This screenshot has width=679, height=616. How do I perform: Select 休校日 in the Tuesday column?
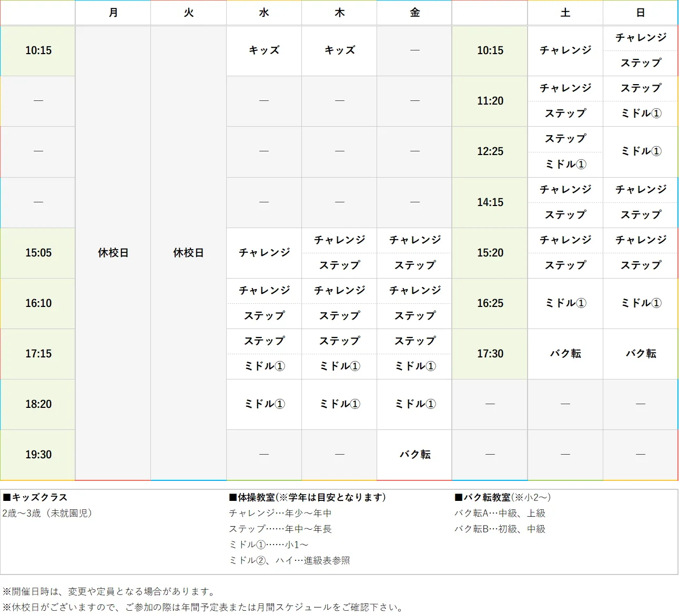[188, 253]
